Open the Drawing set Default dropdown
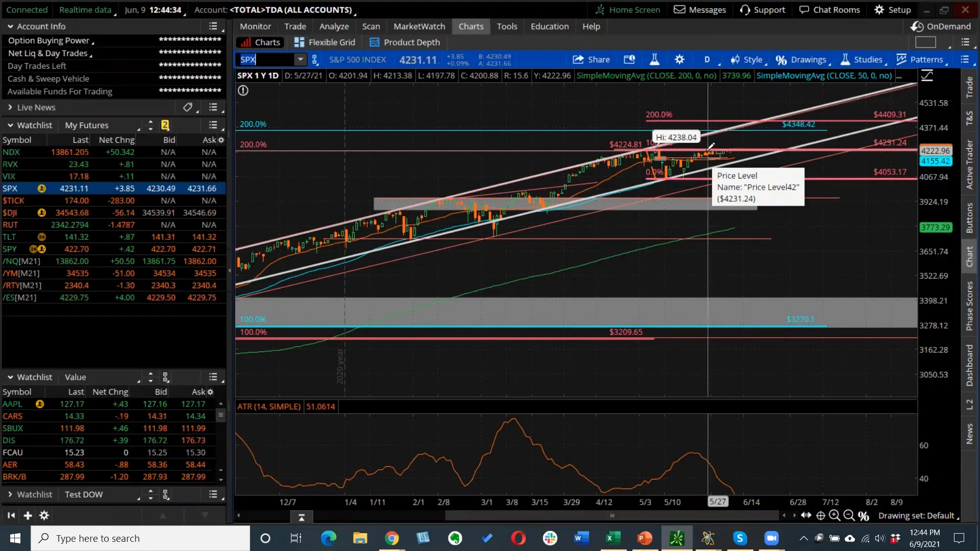Viewport: 980px width, 551px height. [919, 516]
